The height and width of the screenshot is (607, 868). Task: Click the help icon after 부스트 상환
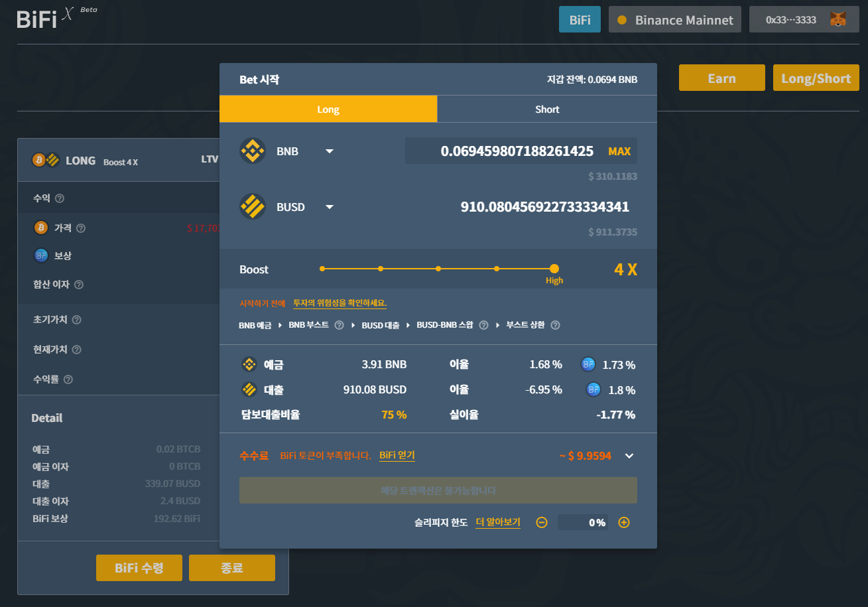point(556,325)
